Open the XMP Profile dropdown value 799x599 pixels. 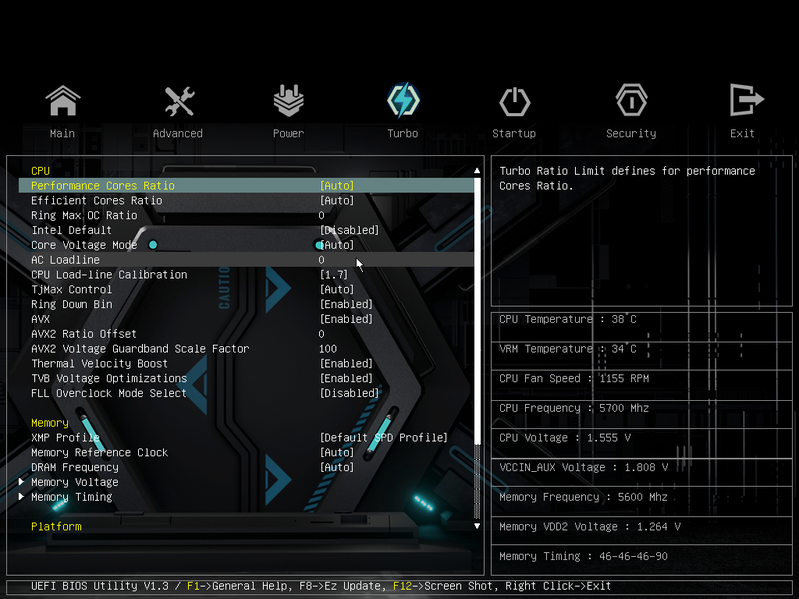pyautogui.click(x=383, y=438)
